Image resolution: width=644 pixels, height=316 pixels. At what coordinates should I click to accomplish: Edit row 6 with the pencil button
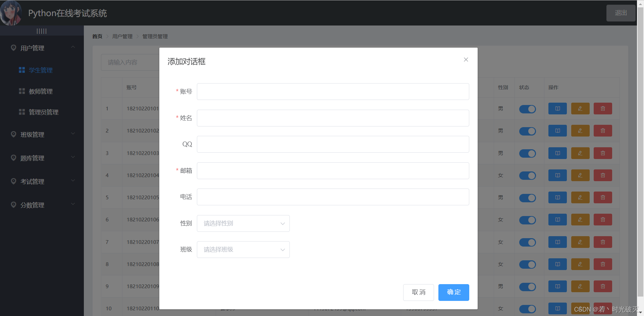[x=580, y=220]
